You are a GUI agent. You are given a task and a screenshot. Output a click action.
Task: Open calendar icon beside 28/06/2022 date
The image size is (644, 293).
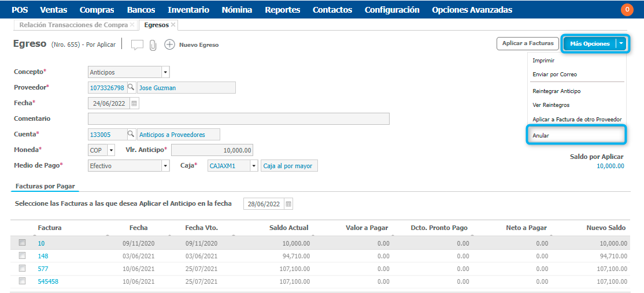[x=288, y=204]
